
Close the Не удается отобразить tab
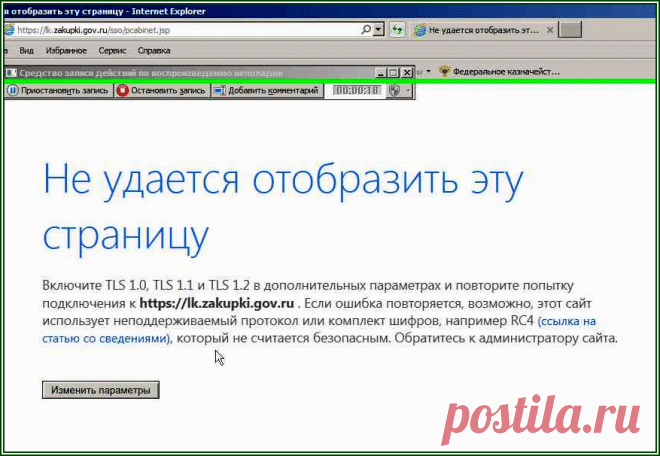point(550,30)
